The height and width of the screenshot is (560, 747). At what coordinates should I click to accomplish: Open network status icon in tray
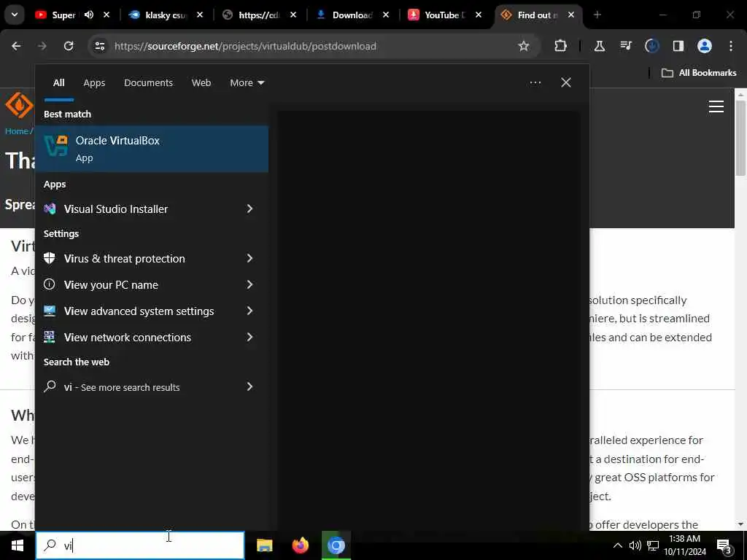coord(653,545)
